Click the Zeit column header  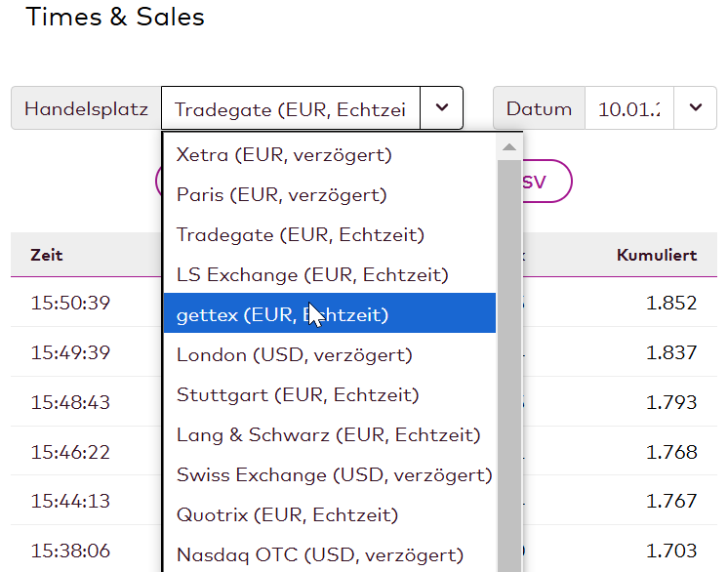click(47, 255)
